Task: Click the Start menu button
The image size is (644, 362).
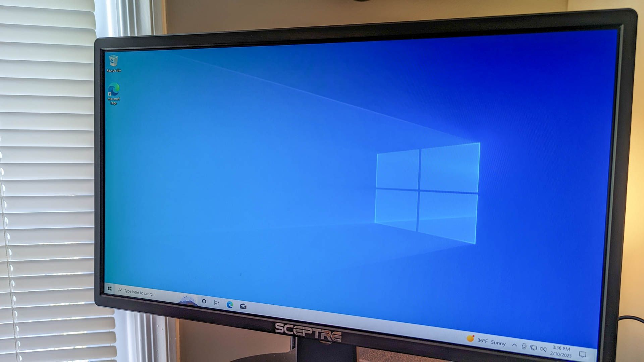Action: click(109, 290)
